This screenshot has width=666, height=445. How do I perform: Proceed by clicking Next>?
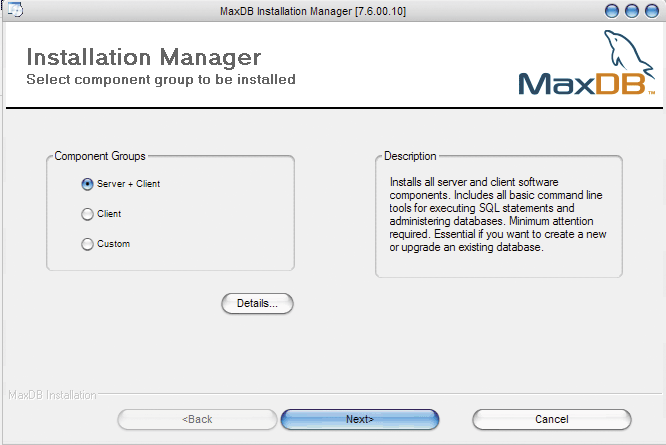click(360, 420)
